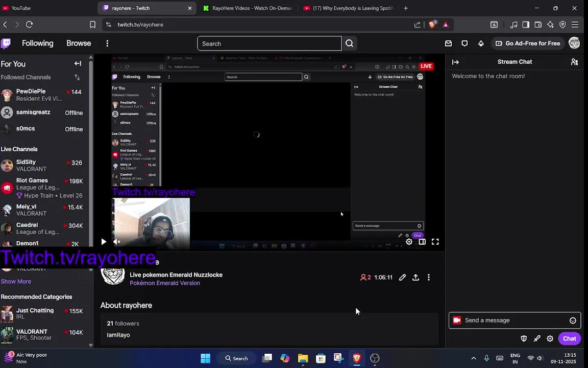This screenshot has width=588, height=368.
Task: Open the chat community users icon
Action: (574, 62)
